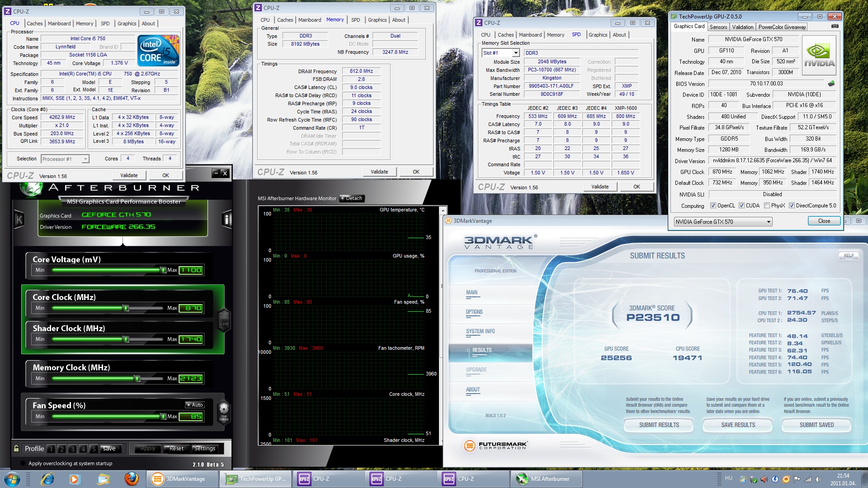Click the GPU-Z screenshot camera icon
868x488 pixels.
coord(835,27)
